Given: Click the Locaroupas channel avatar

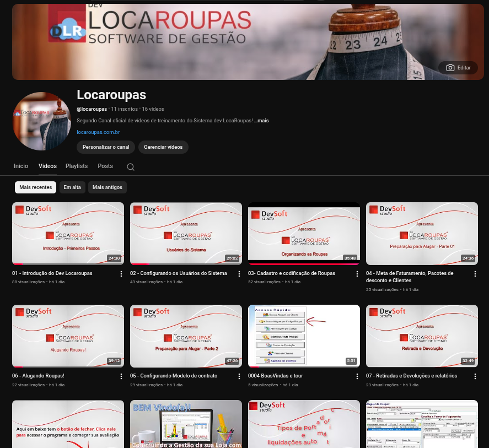Looking at the screenshot, I should click(42, 121).
